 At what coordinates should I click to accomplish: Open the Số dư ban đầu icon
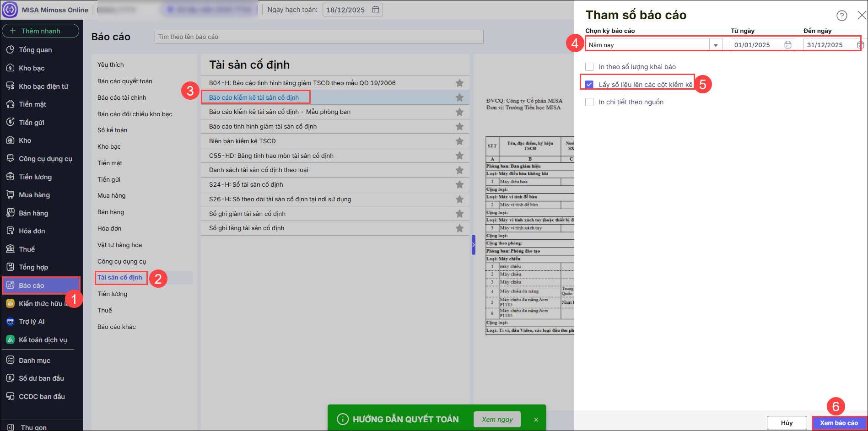pyautogui.click(x=10, y=378)
